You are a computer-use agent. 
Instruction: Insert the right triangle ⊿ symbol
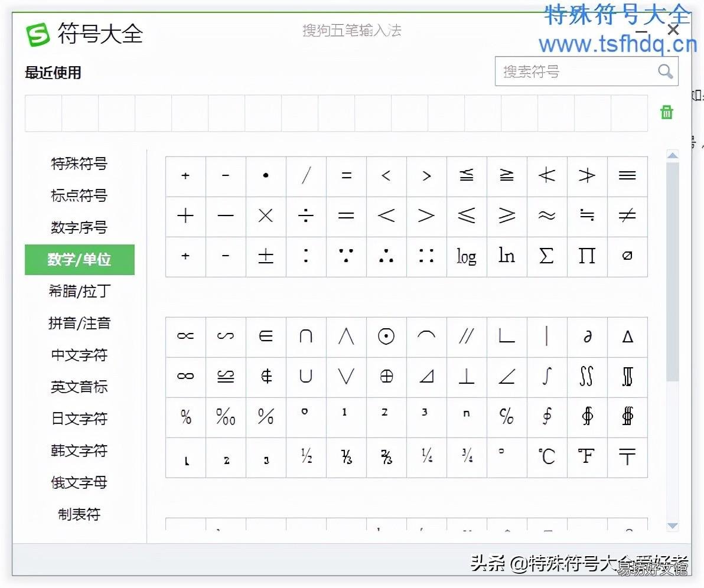click(x=426, y=377)
